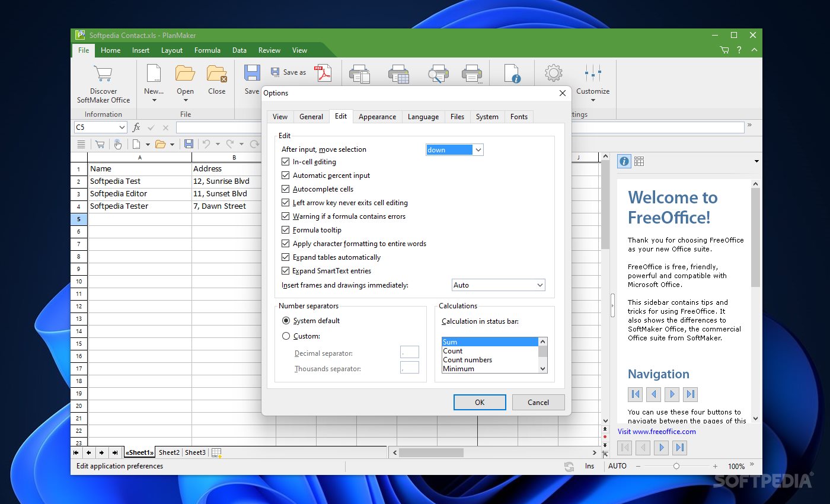This screenshot has height=504, width=830.
Task: Select Count numbers in calculation list
Action: click(490, 360)
